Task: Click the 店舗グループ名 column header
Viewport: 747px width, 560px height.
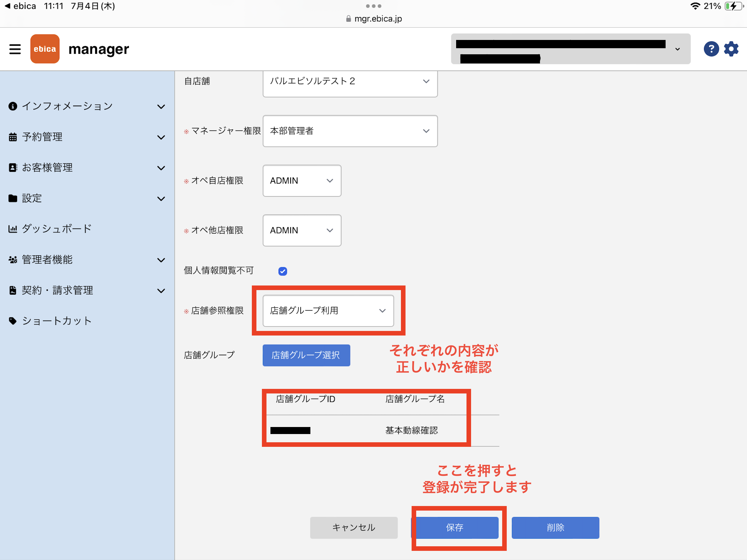Action: [x=415, y=399]
